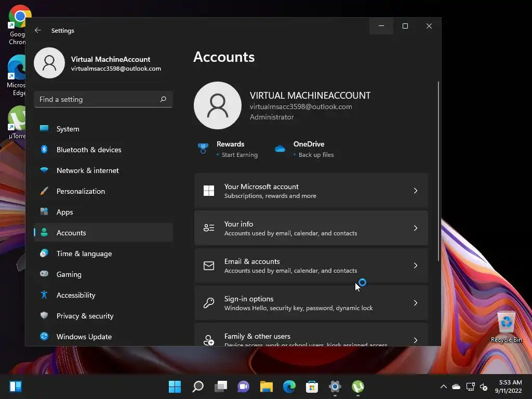Open Gaming settings category

103,274
